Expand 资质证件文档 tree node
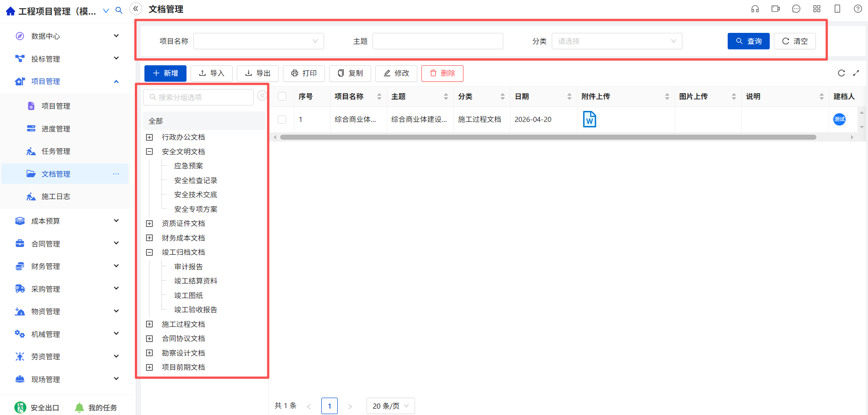The image size is (868, 415). tap(149, 223)
